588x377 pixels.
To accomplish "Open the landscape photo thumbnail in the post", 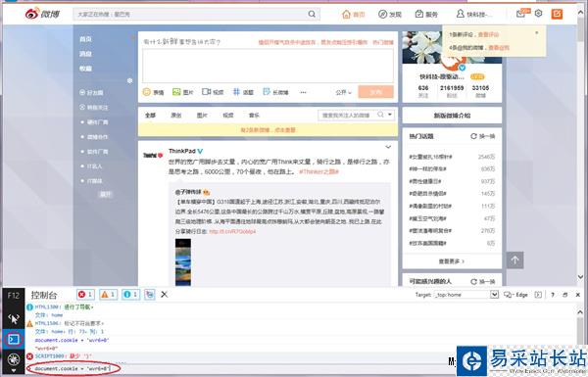I will (x=183, y=262).
